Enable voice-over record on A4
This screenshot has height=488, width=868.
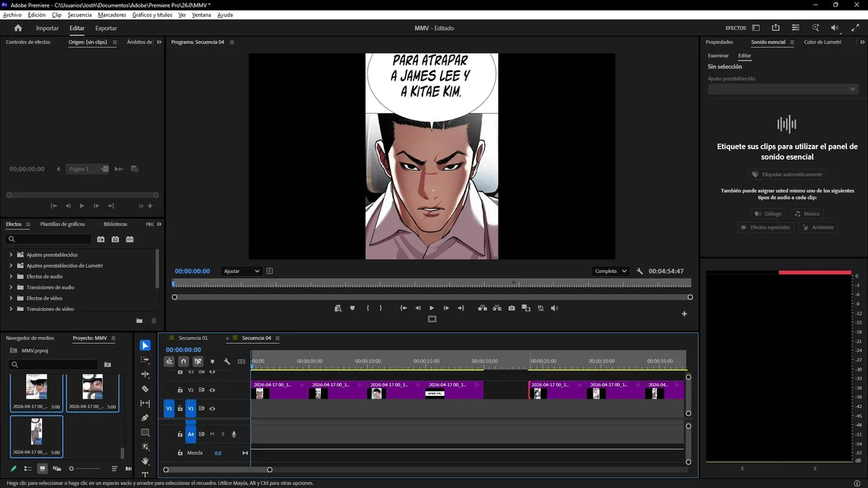pyautogui.click(x=234, y=434)
